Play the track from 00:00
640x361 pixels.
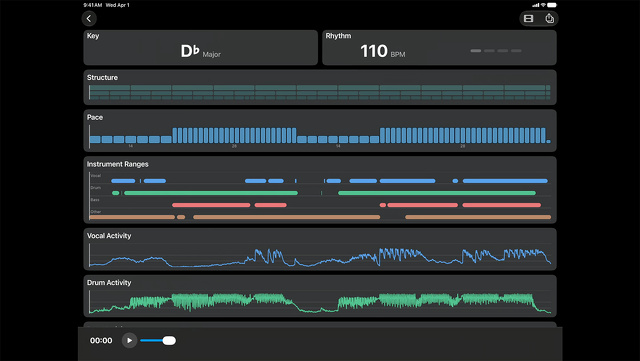[x=129, y=341]
